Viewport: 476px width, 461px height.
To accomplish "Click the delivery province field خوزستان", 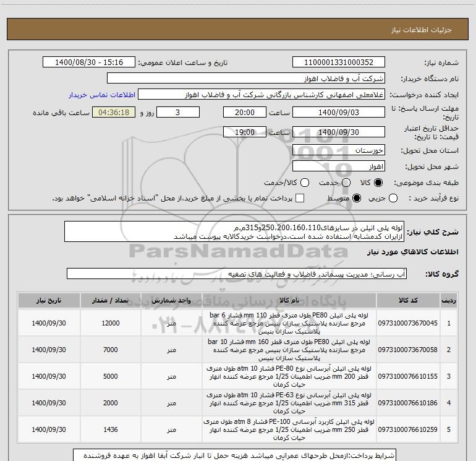I will (339, 150).
